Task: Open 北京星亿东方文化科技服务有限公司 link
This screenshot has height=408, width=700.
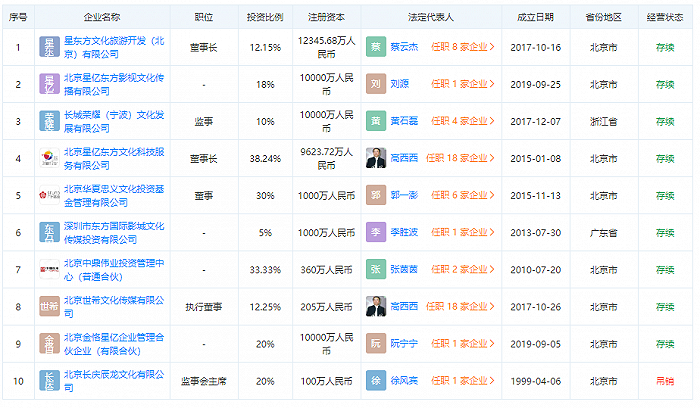Action: [x=114, y=158]
